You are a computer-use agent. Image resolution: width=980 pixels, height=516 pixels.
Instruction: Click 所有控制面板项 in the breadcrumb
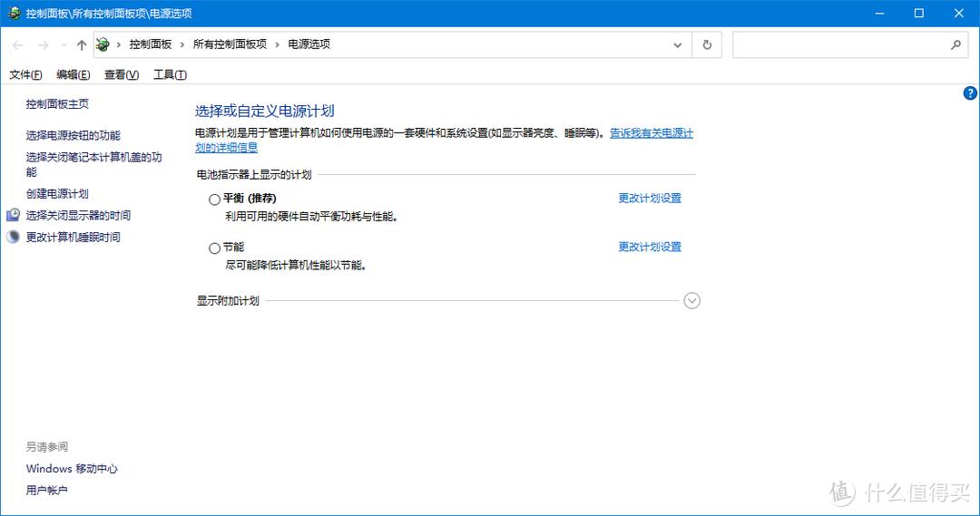click(x=230, y=44)
